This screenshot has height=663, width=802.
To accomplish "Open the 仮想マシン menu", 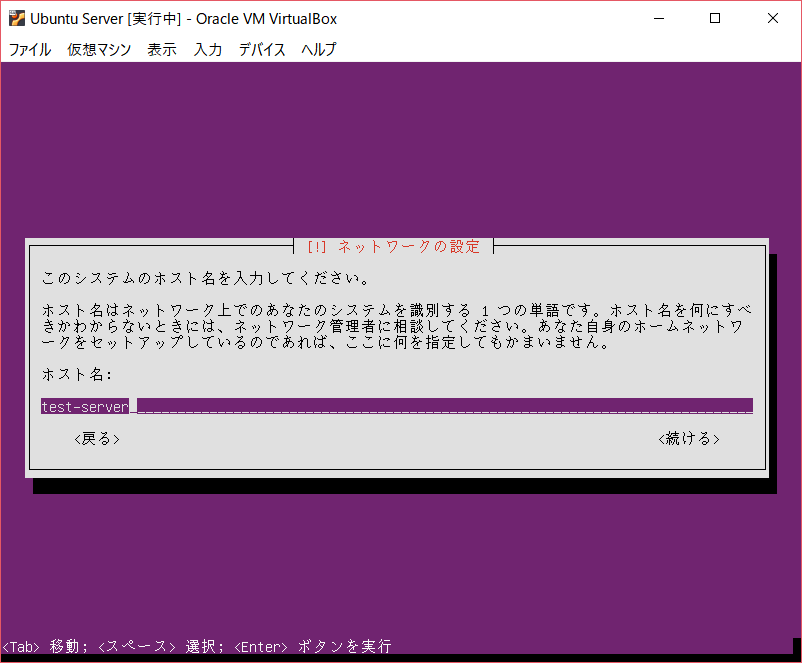I will (x=98, y=49).
